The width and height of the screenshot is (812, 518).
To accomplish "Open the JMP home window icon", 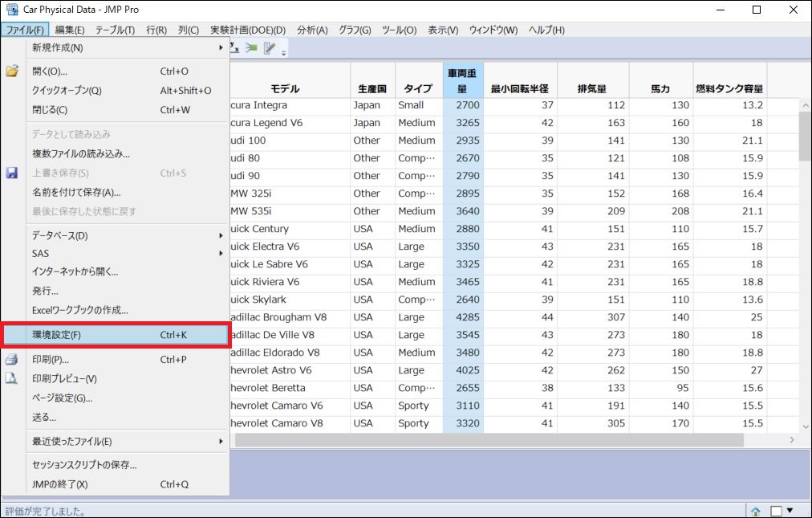I will click(x=756, y=512).
